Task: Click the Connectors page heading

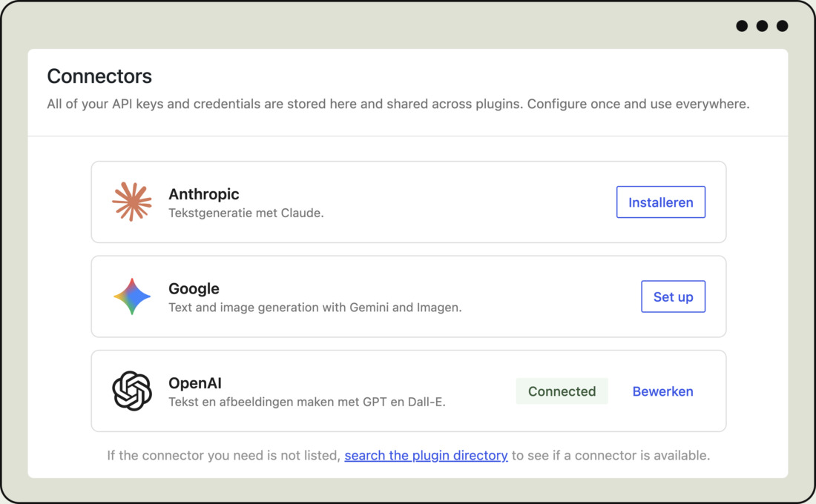Action: (99, 76)
